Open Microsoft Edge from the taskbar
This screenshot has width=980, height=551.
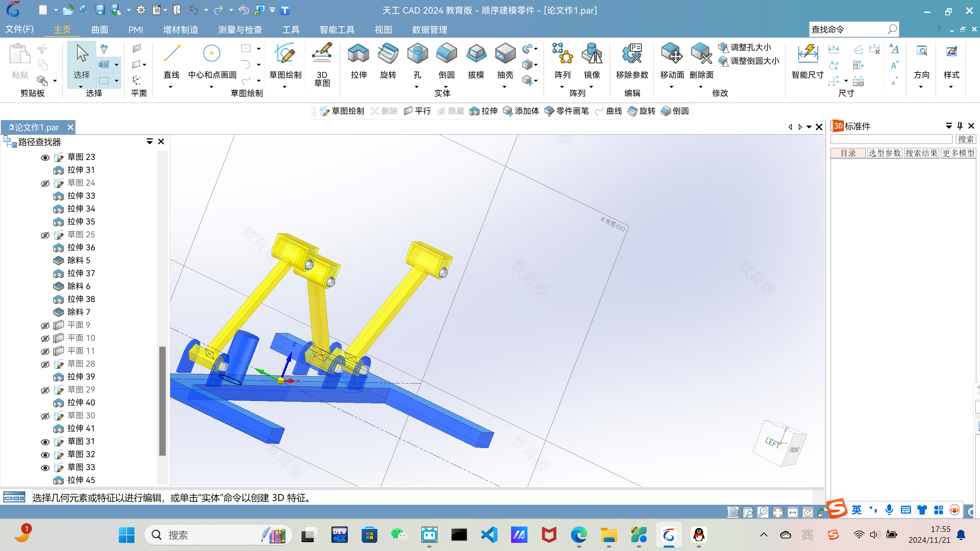tap(578, 535)
